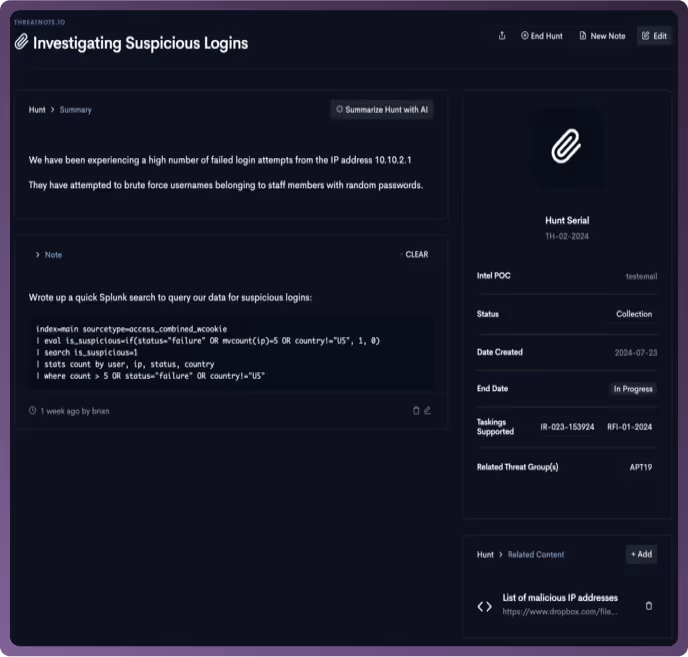
Task: Click the code brackets icon of related content
Action: 484,607
